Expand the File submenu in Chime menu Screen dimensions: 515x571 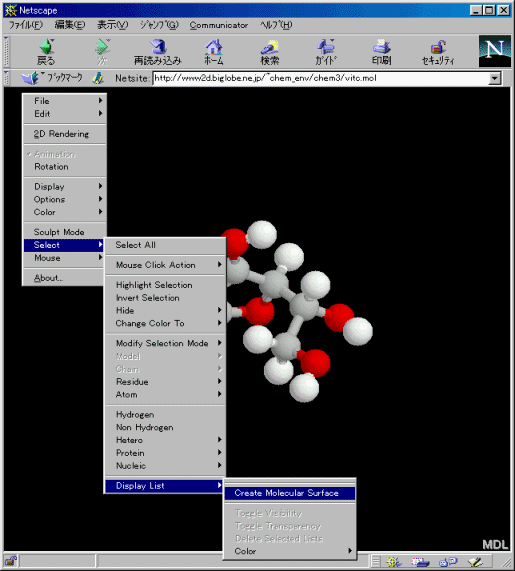click(64, 101)
